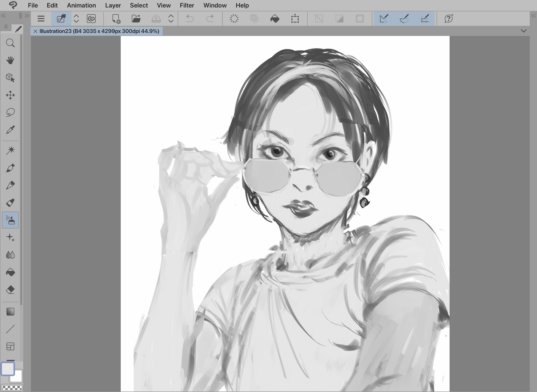
Task: Click the Invert selected area icon
Action: (x=339, y=19)
